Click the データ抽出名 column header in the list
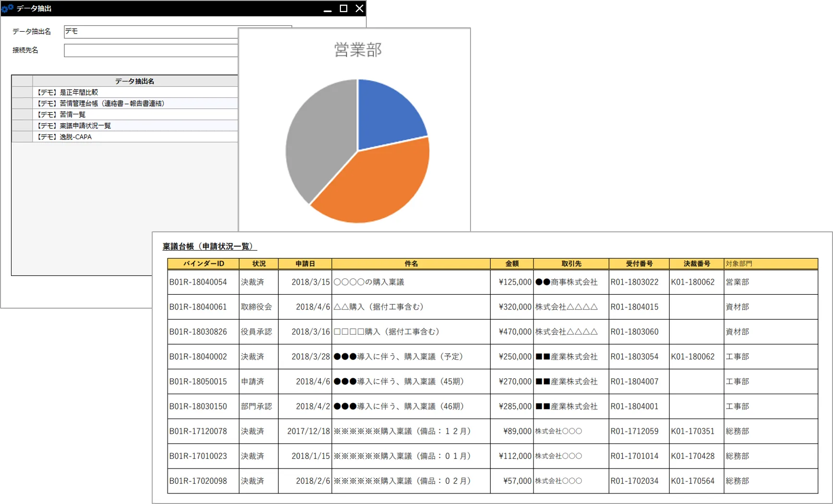Screen dimensions: 833x504 tap(135, 81)
